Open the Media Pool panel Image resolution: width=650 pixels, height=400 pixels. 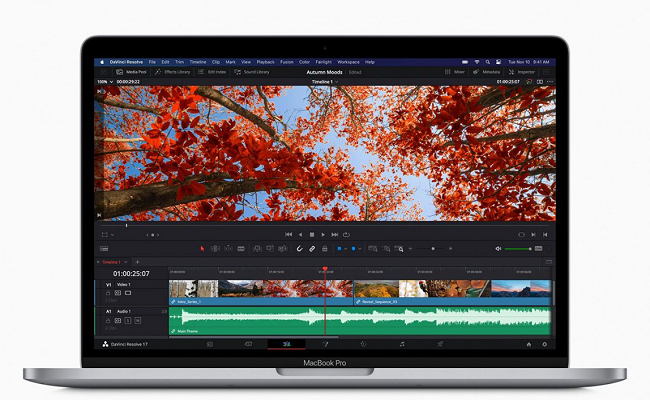coord(131,72)
